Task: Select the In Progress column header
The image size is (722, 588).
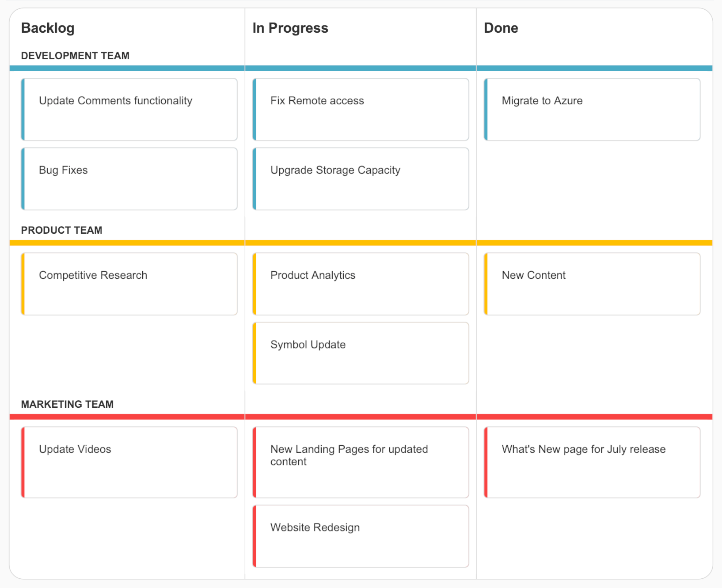Action: click(290, 27)
